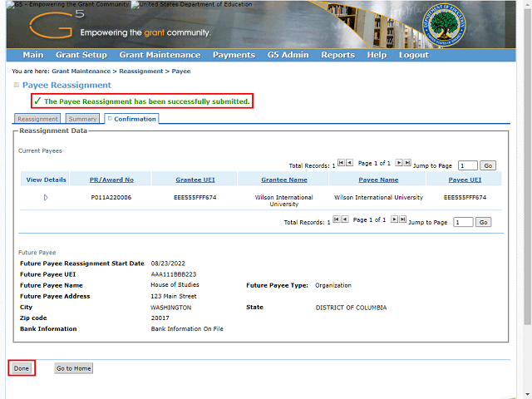Click the last page icon in top pagination
This screenshot has width=532, height=399.
[x=406, y=163]
